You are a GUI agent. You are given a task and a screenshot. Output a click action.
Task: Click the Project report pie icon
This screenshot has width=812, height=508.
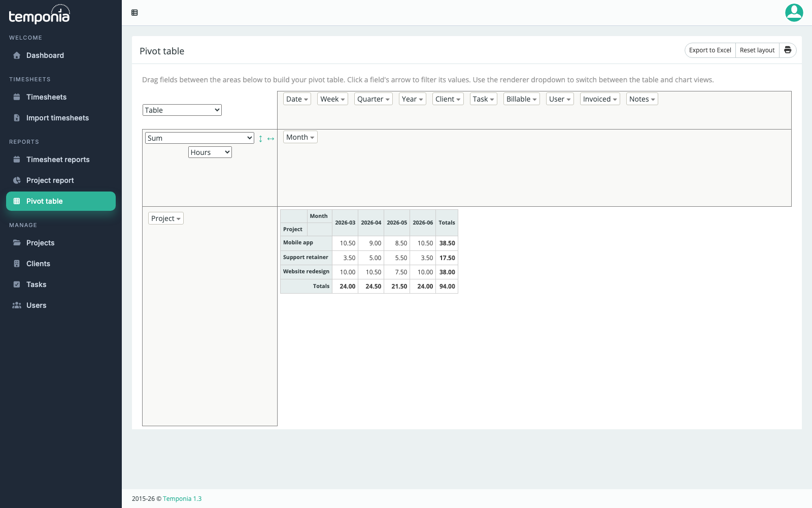pyautogui.click(x=17, y=180)
